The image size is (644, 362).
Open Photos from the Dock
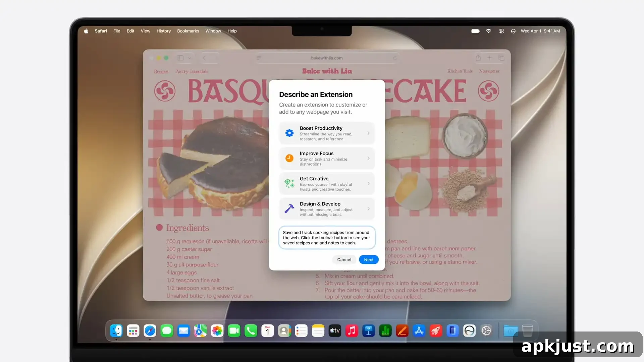[217, 331]
